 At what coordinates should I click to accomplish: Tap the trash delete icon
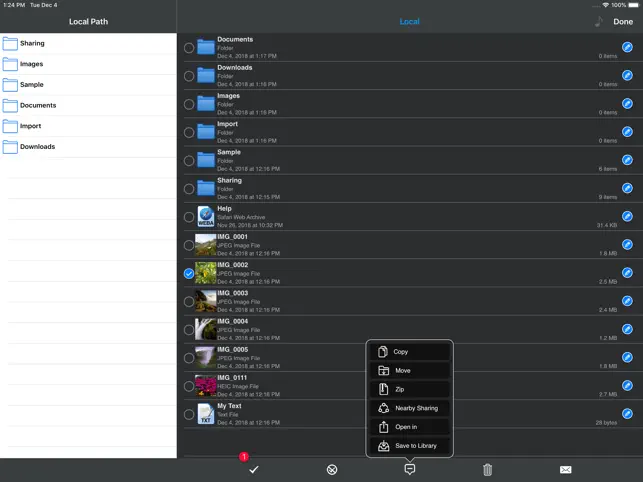tap(487, 469)
